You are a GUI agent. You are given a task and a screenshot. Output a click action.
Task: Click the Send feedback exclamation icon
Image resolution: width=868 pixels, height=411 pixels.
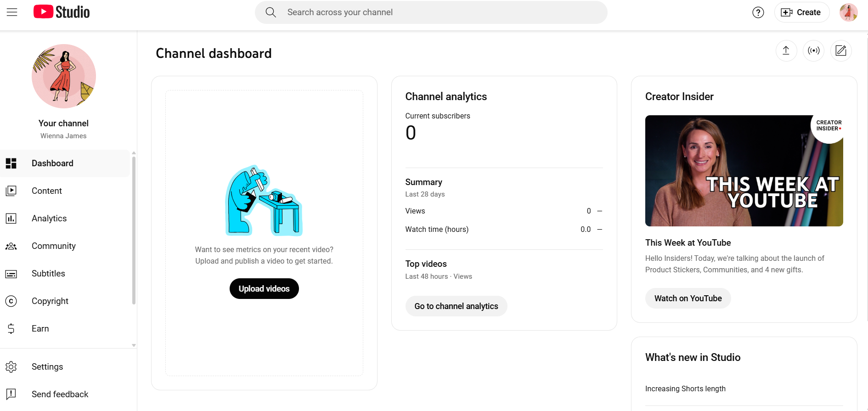tap(11, 394)
